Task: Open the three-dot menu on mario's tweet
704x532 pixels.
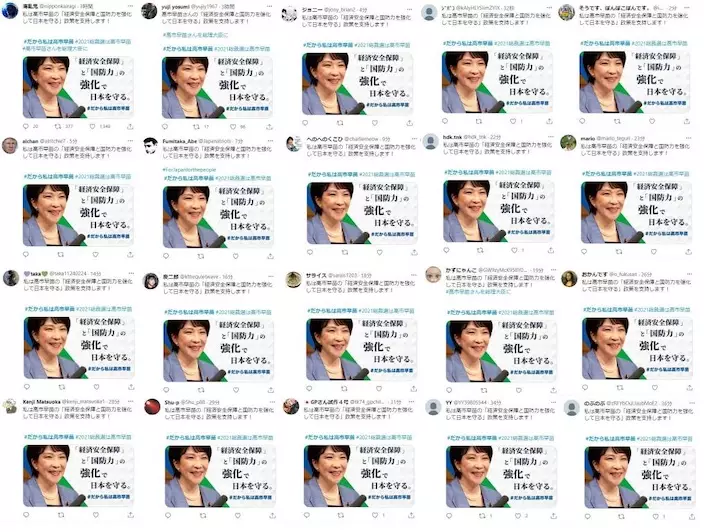Action: (688, 138)
